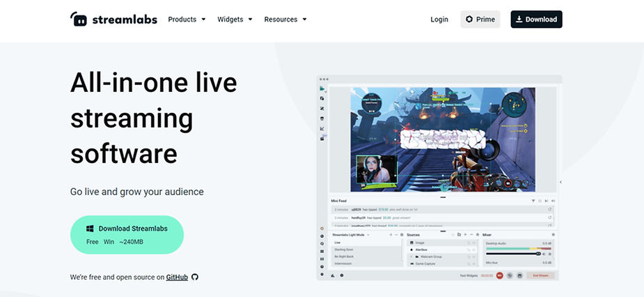Select the Be Right Back scene

pyautogui.click(x=367, y=257)
